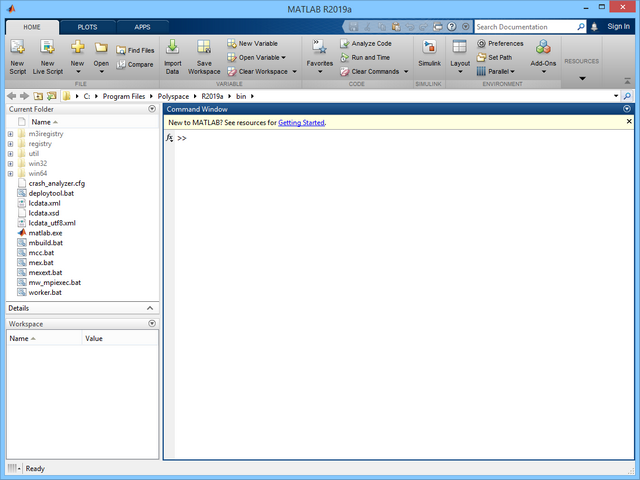
Task: Expand the win64 folder
Action: [10, 173]
